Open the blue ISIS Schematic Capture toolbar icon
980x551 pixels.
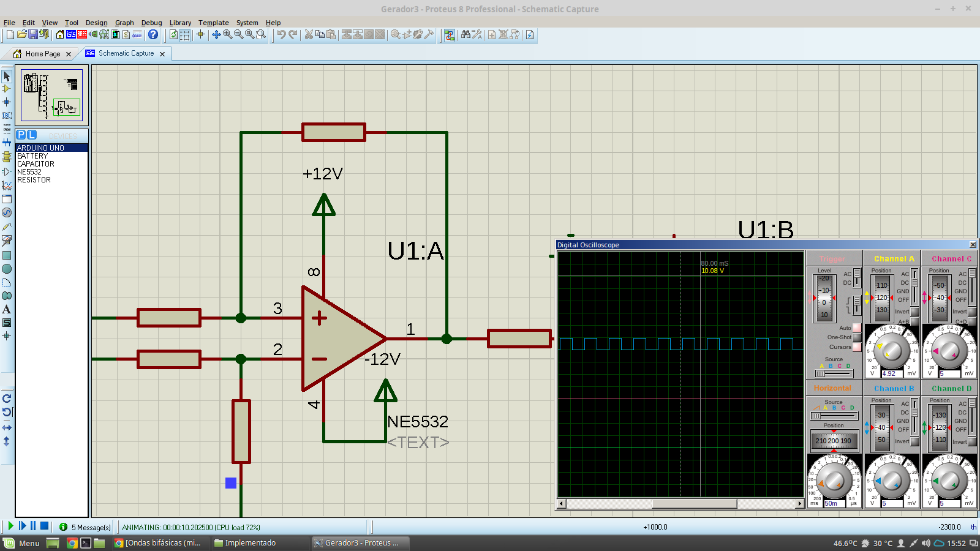tap(71, 35)
